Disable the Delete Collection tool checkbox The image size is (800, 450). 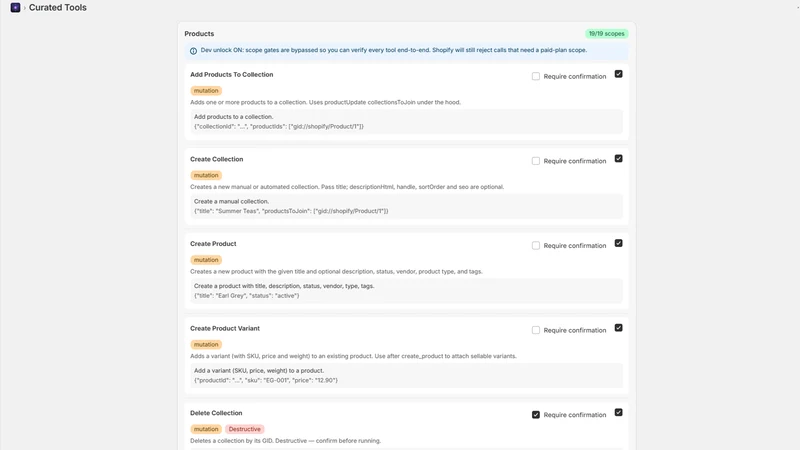click(x=618, y=412)
